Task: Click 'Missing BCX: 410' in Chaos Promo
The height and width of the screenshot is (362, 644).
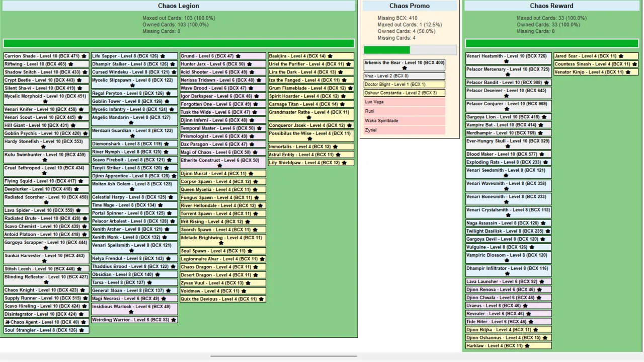Action: point(397,18)
